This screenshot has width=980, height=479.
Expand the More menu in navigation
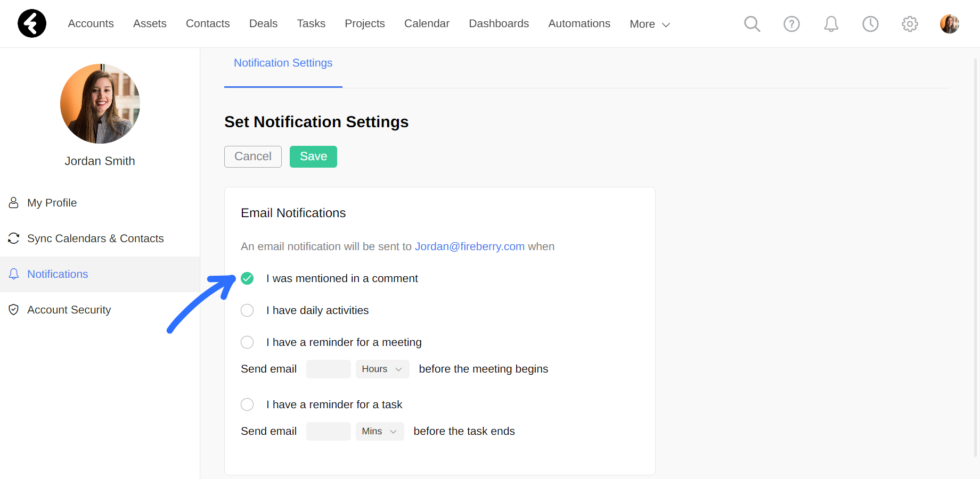650,24
